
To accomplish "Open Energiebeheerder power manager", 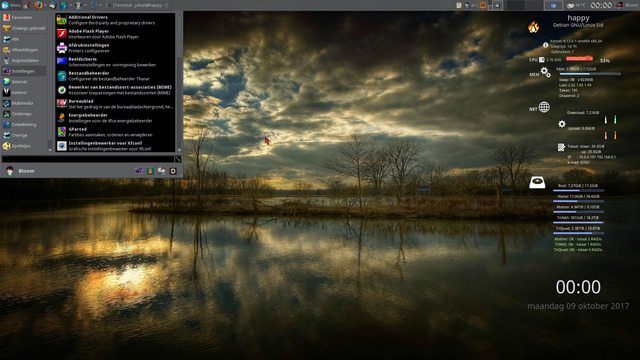I will point(115,118).
